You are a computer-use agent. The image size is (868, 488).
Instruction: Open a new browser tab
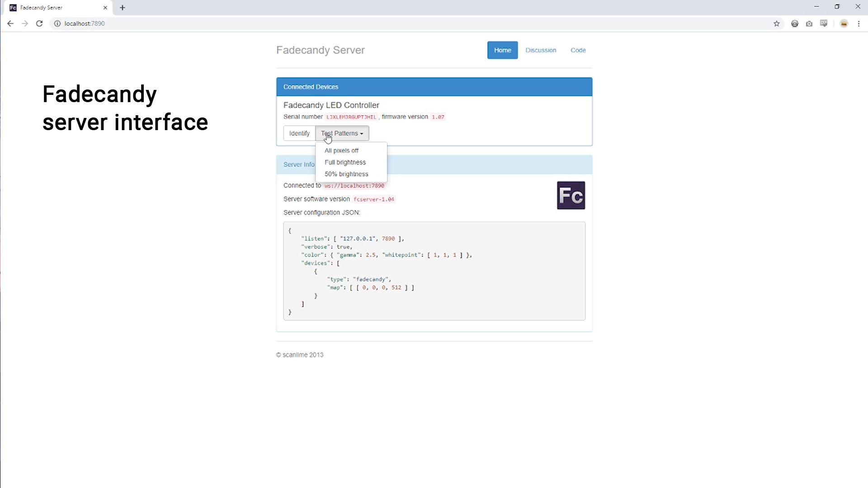[x=123, y=8]
